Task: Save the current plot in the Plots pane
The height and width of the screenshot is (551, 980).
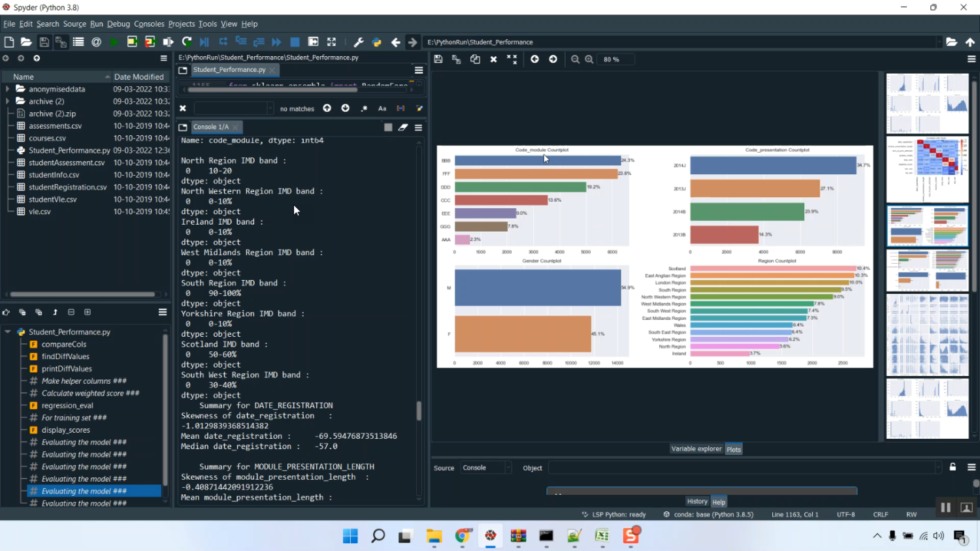Action: pyautogui.click(x=438, y=59)
